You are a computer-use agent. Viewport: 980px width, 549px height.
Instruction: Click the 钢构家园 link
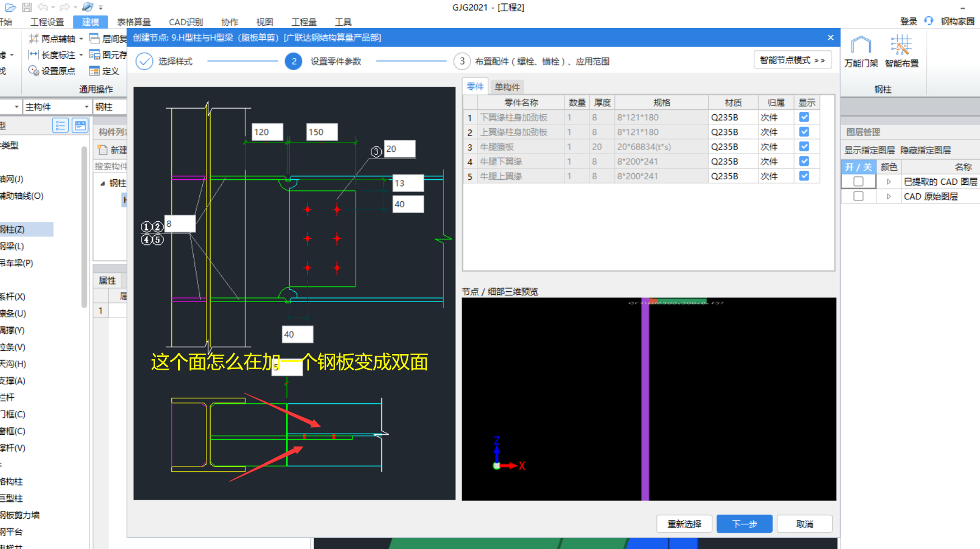[x=958, y=21]
